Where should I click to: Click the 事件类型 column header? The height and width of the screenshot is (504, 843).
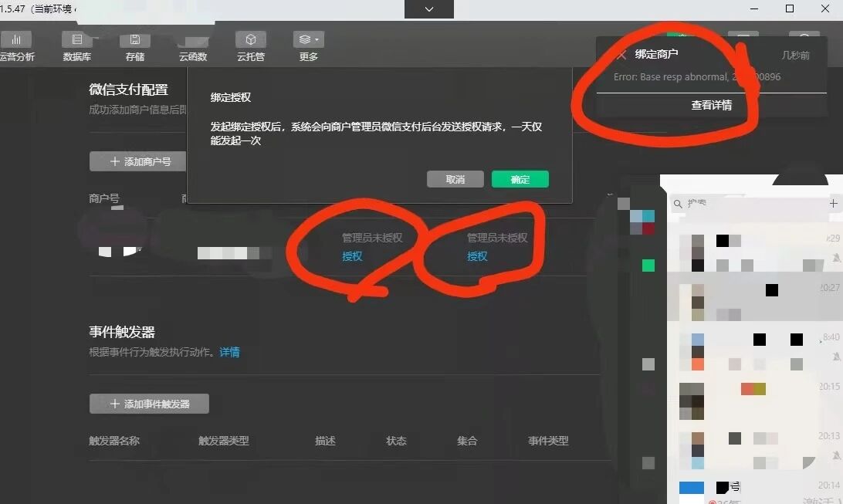[548, 441]
